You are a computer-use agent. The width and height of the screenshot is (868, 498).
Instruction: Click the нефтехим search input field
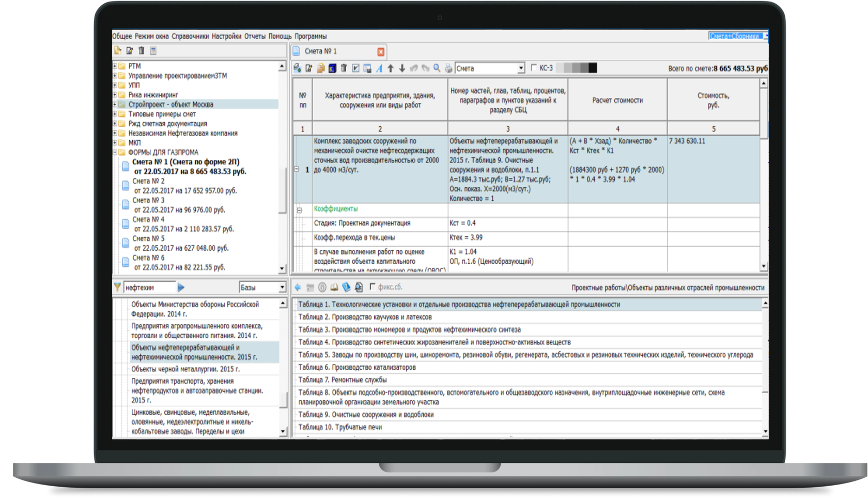click(149, 288)
